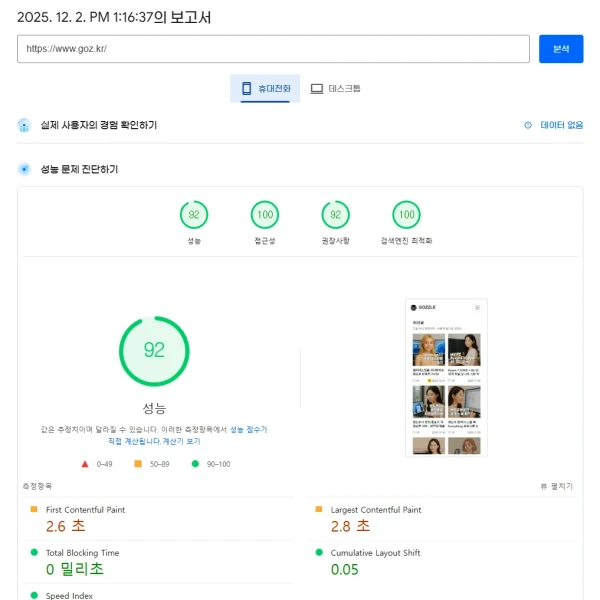The width and height of the screenshot is (600, 600).
Task: Switch to the 휴대전화 (mobile) tab
Action: point(266,89)
